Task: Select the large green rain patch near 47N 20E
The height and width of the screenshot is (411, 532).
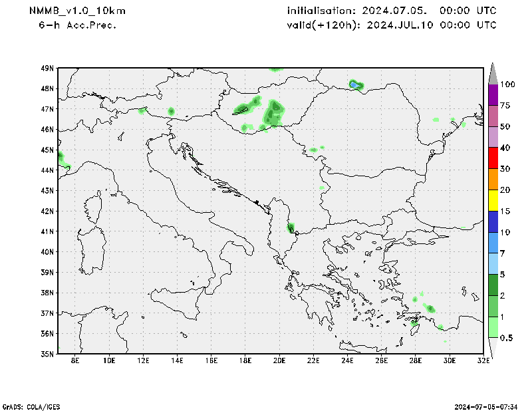Action: point(273,112)
